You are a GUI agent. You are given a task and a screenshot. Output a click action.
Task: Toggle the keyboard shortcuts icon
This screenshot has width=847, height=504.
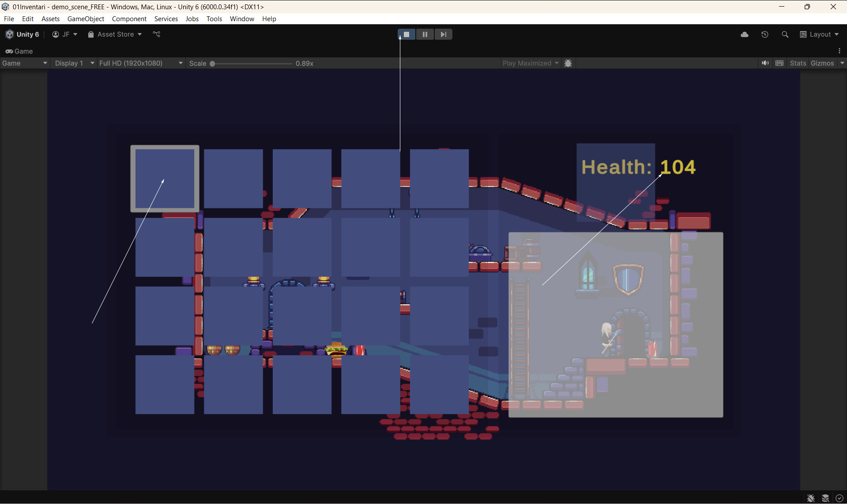pyautogui.click(x=779, y=63)
